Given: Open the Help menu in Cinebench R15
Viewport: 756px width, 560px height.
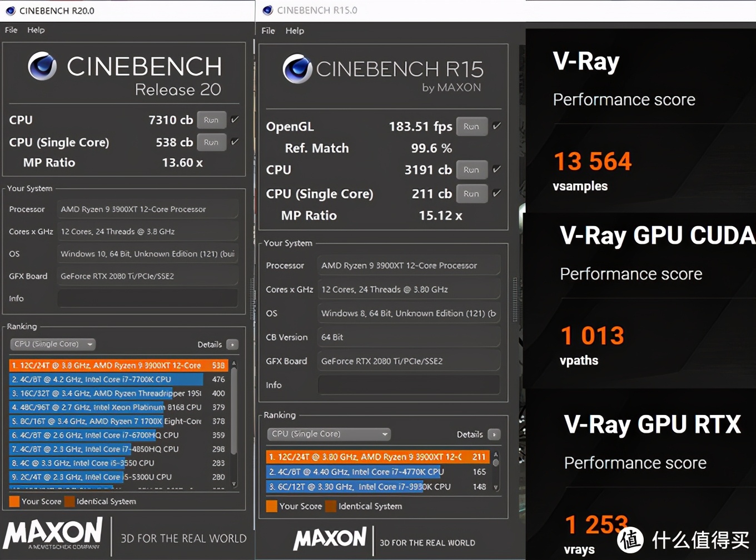Looking at the screenshot, I should (295, 31).
